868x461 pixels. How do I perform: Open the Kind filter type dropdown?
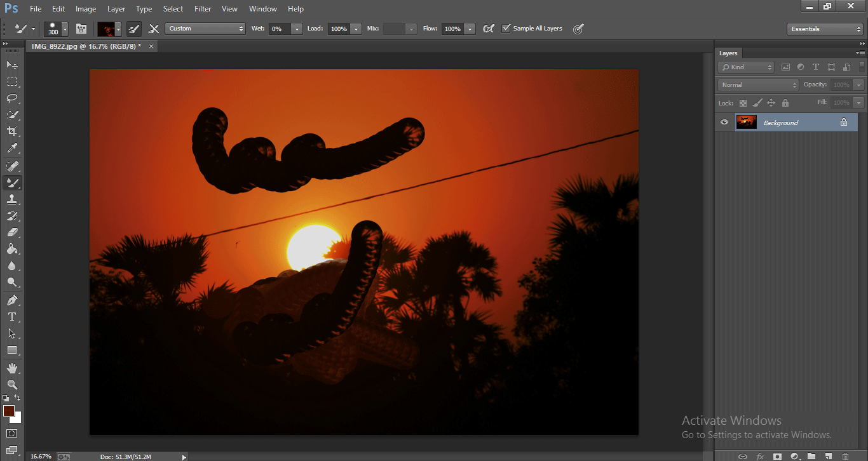tap(746, 67)
